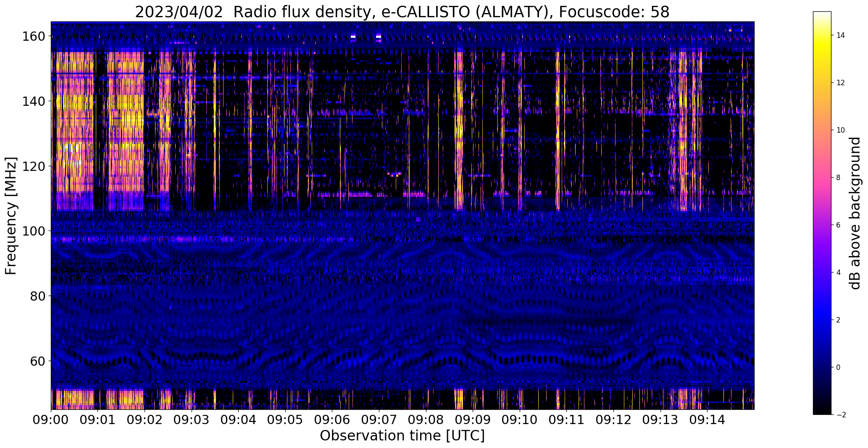Click the plot title mentioning e-CALLISTO (ALMATY)
The image size is (868, 448).
[402, 12]
